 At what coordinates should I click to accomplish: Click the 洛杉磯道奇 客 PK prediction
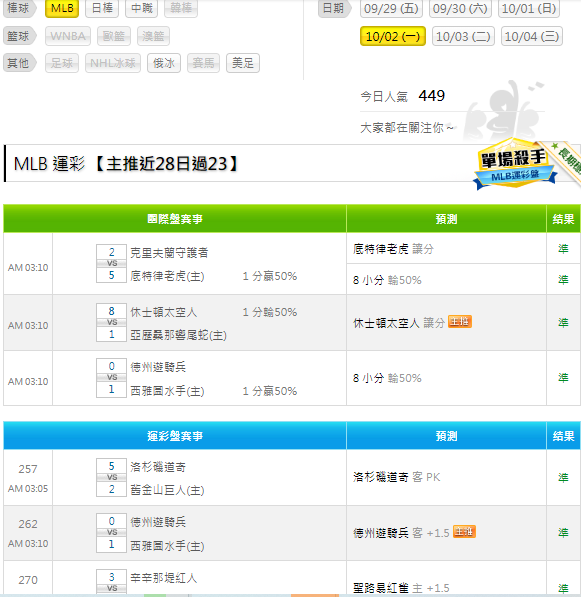point(396,477)
